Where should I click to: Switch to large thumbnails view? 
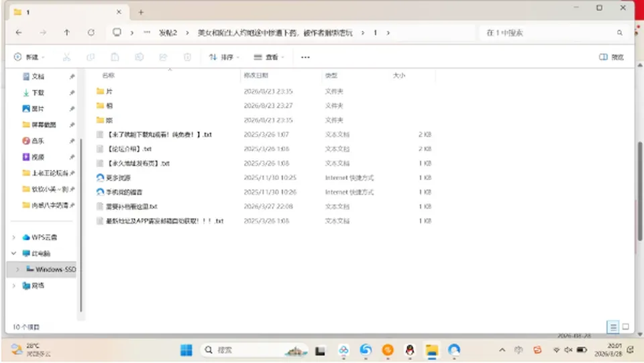tap(625, 327)
